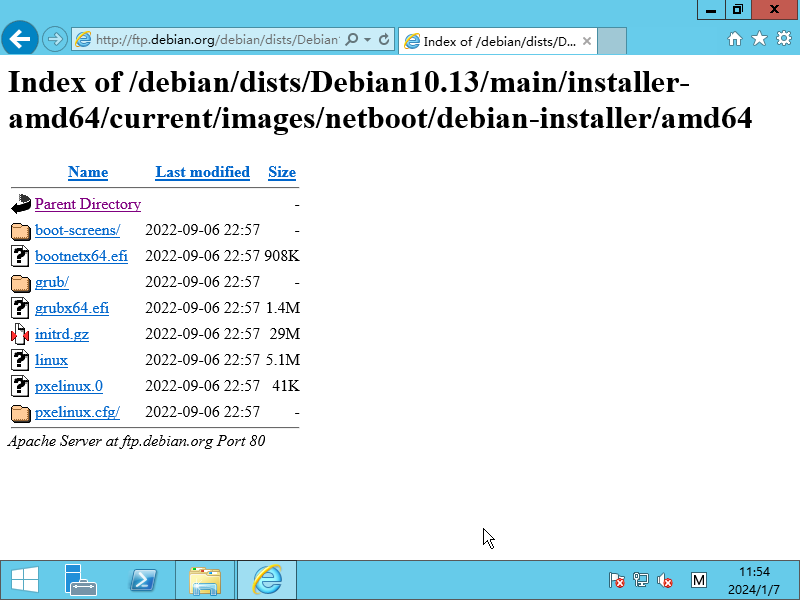Click the unknown-file icon beside grubx64.efi

pos(20,308)
